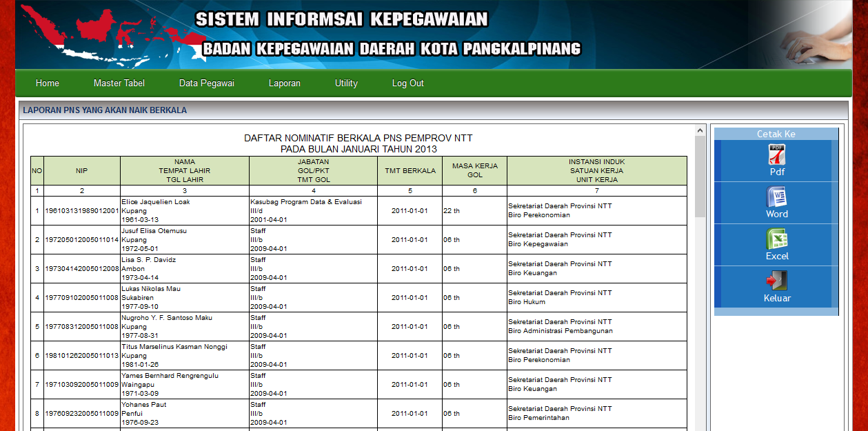
Task: Click the name Yames Bernhard Rengrengulu
Action: (170, 376)
